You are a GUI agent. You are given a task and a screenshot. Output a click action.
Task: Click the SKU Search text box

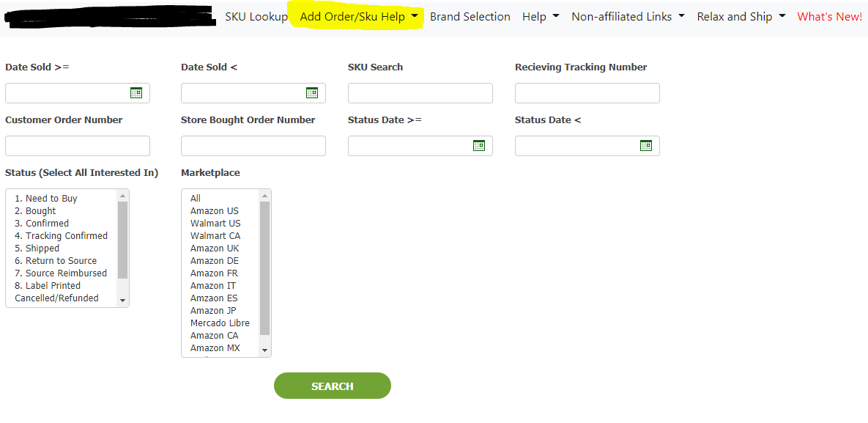pyautogui.click(x=420, y=92)
